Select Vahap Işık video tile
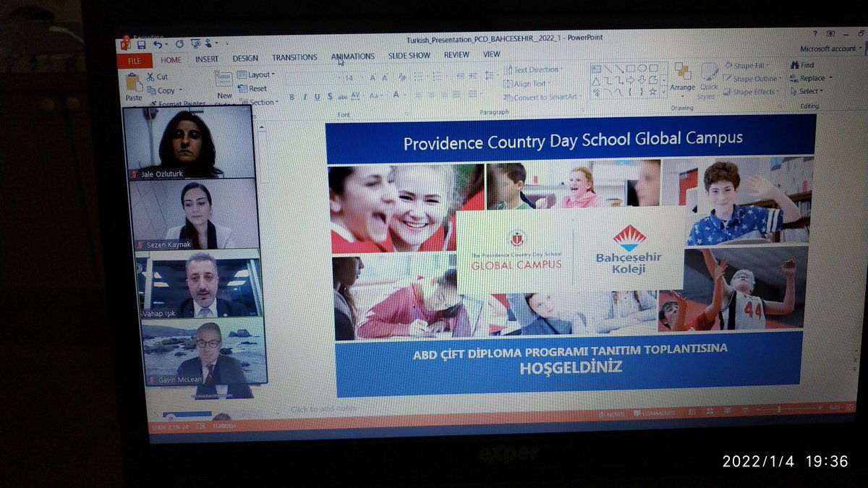 click(x=198, y=283)
